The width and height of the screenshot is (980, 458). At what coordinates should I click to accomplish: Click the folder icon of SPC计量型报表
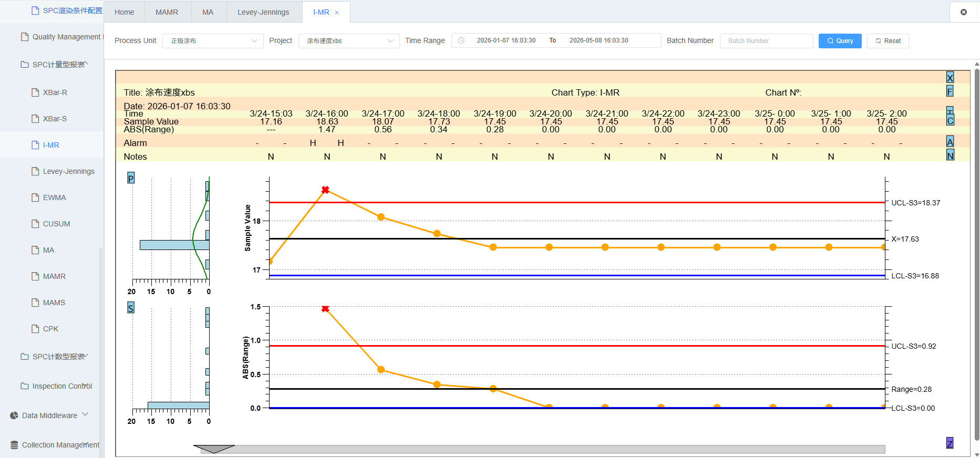tap(25, 65)
